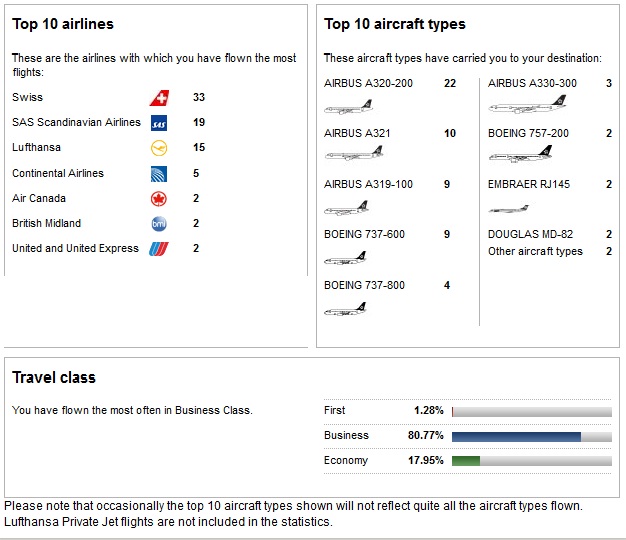Click the Business class percentage bar
Image resolution: width=626 pixels, height=540 pixels.
531,436
